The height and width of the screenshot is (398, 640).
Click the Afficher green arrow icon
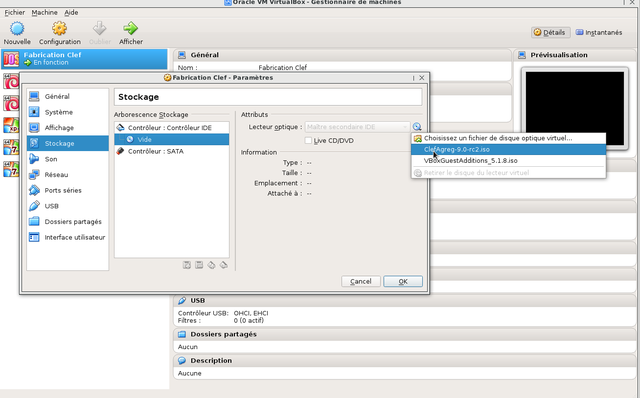(x=131, y=29)
